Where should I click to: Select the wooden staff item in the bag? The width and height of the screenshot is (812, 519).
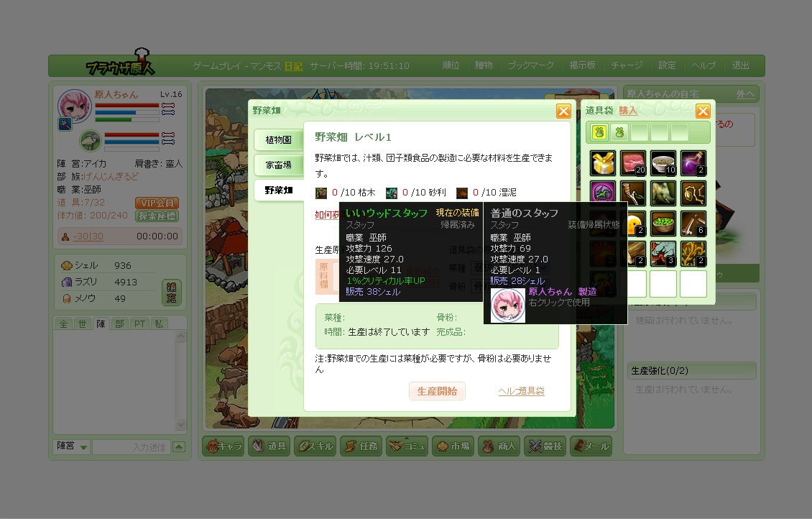(633, 193)
